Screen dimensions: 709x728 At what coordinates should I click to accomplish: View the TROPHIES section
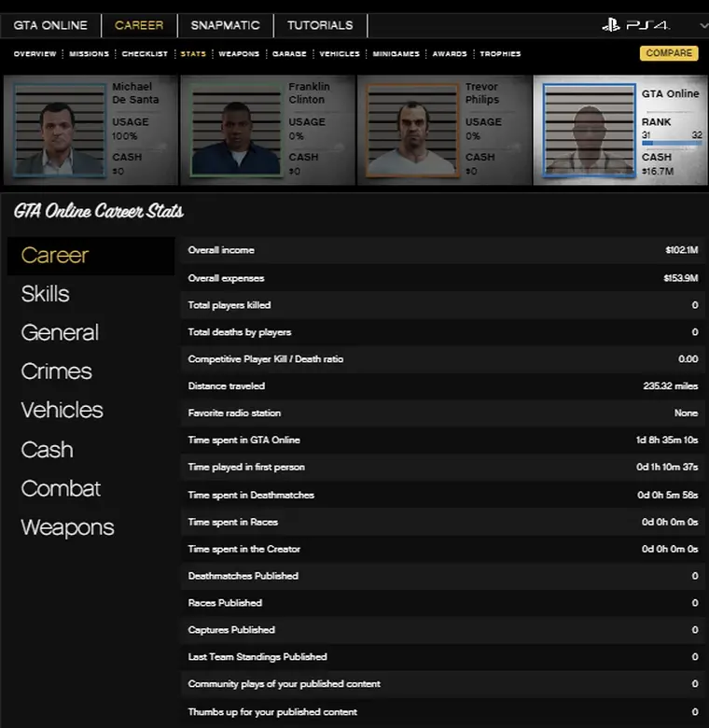click(x=500, y=54)
